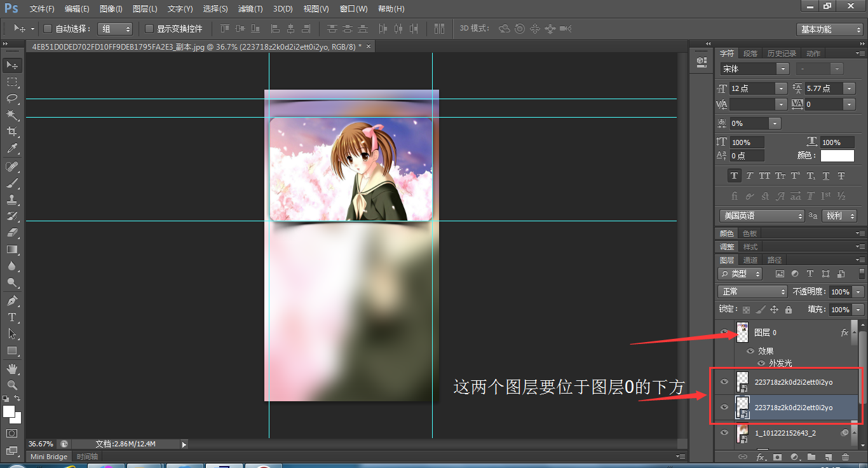Select the Clone Stamp tool
Screen dimensions: 868x468
point(12,200)
